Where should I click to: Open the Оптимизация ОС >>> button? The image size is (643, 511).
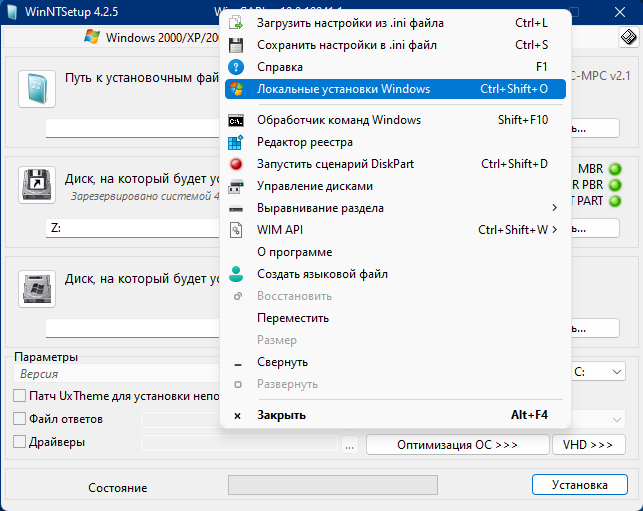pos(457,445)
